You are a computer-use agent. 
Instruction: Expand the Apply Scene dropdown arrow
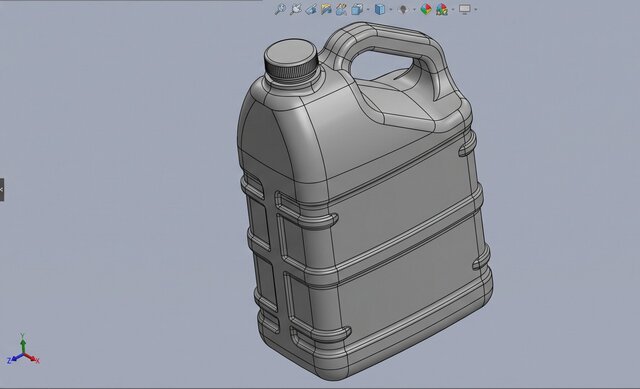click(453, 9)
